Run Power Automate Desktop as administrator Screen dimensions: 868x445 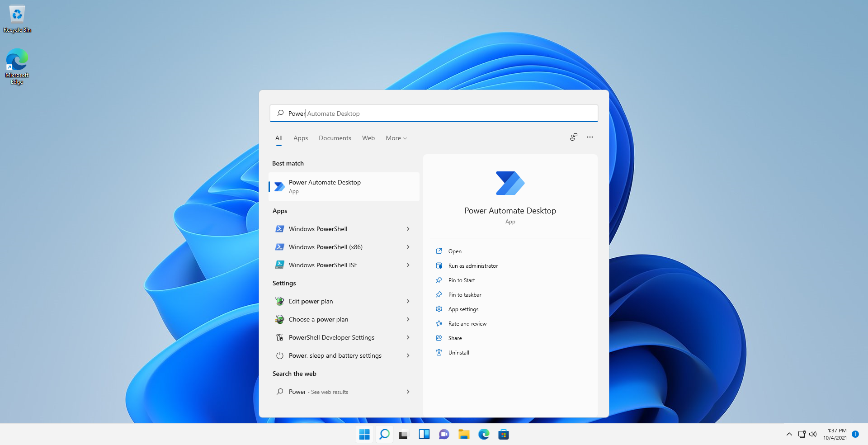tap(472, 265)
